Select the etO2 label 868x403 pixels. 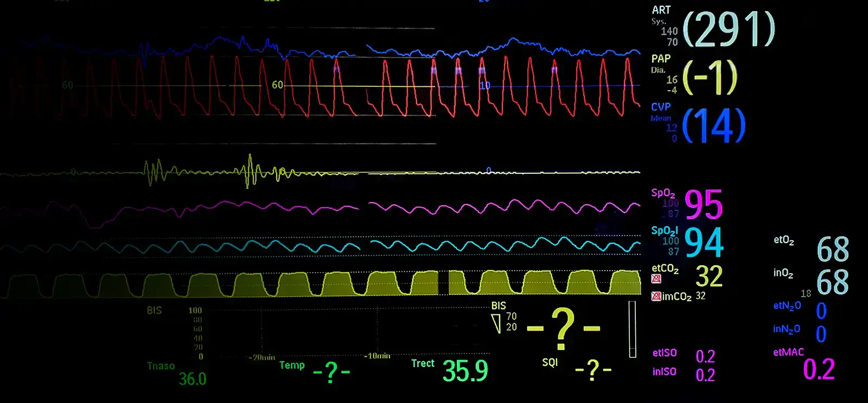784,240
